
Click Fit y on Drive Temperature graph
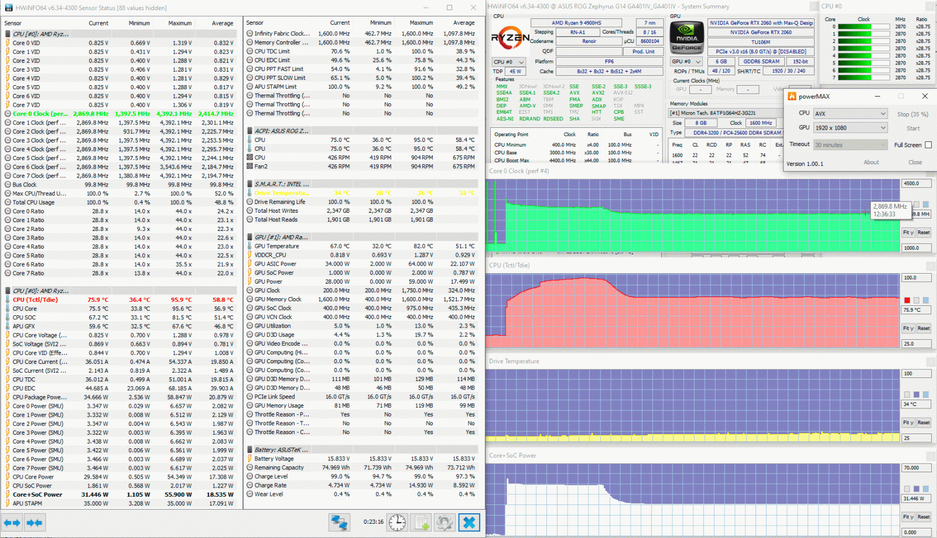pos(908,423)
